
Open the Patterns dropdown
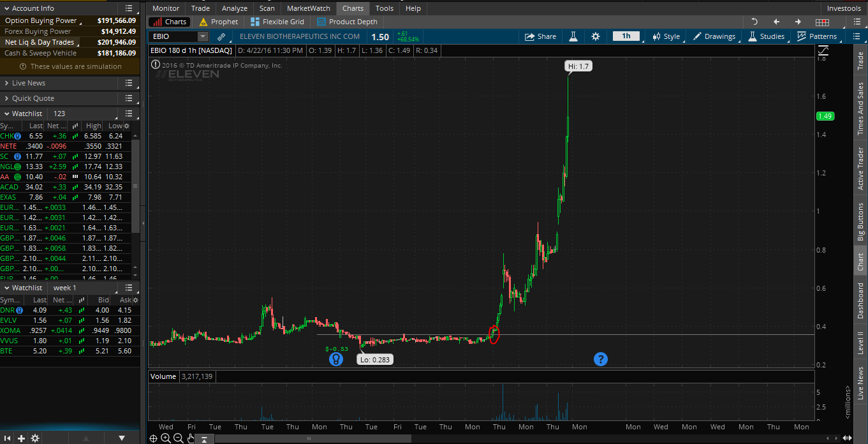[x=817, y=36]
